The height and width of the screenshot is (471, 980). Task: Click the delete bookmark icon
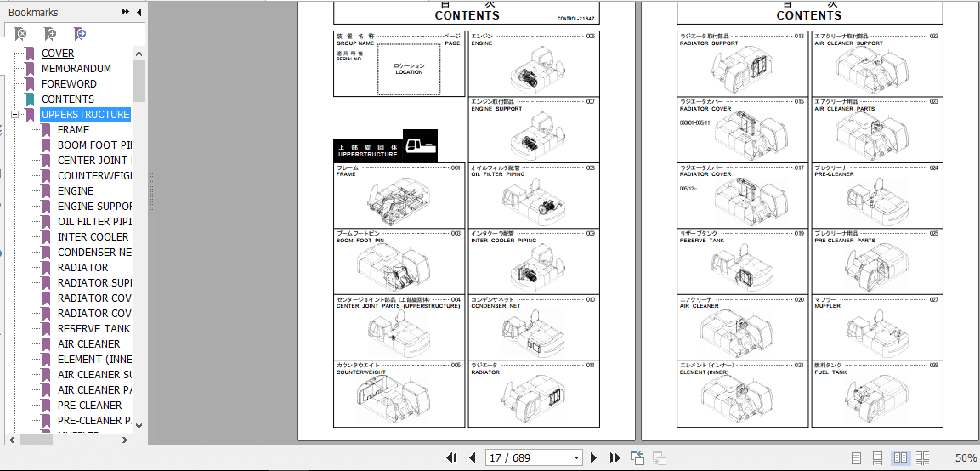click(x=20, y=34)
